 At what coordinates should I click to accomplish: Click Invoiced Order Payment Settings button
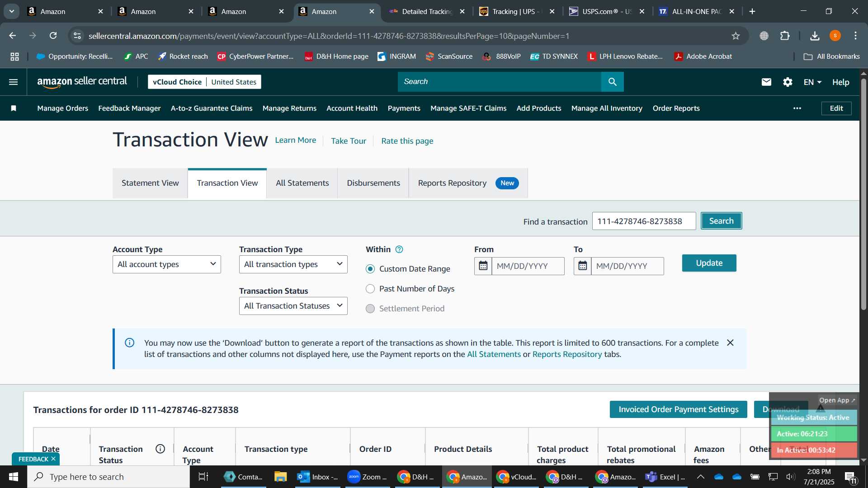coord(679,409)
